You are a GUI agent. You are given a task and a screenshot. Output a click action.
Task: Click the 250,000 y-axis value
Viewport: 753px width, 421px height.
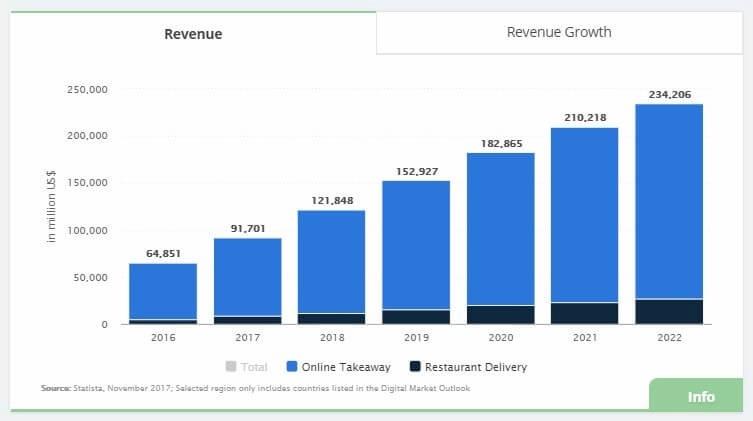tap(87, 89)
